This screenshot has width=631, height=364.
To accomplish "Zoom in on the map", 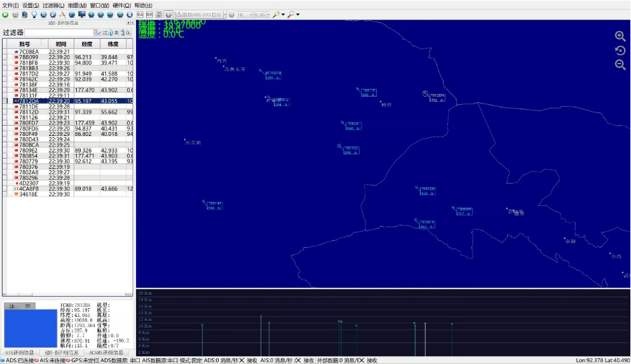I will [x=620, y=36].
